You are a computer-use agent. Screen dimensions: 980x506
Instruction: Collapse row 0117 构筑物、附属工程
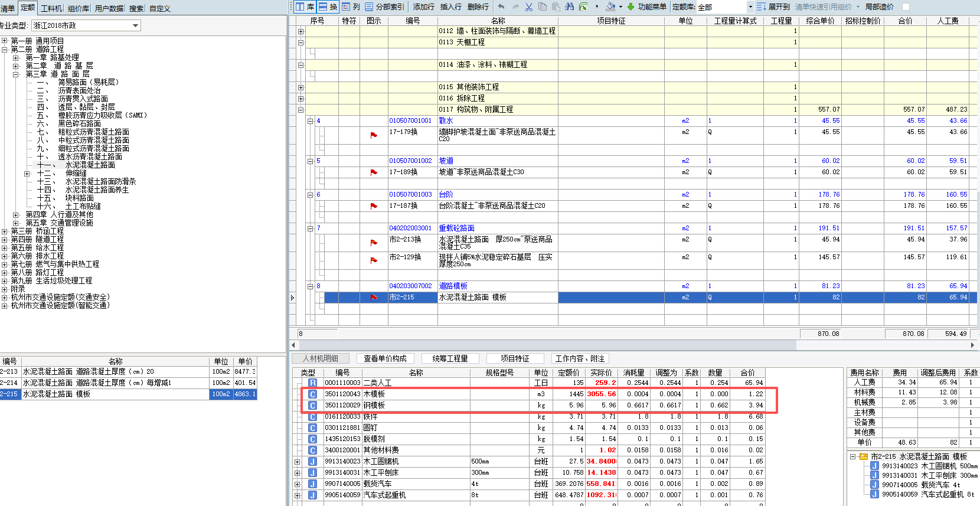pyautogui.click(x=300, y=110)
